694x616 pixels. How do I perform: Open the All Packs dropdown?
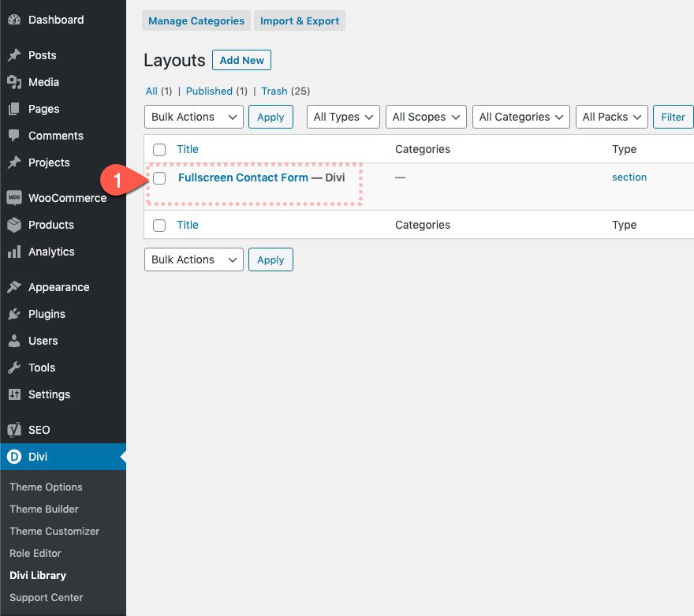611,116
